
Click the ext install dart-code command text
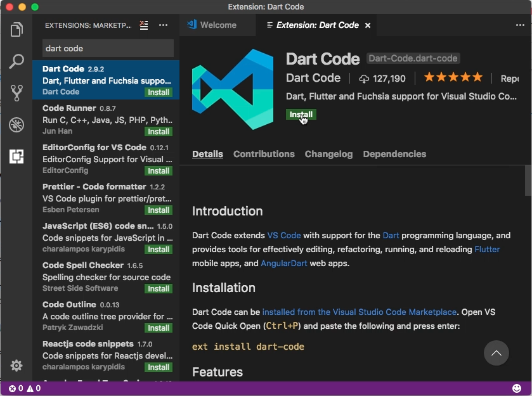[248, 347]
